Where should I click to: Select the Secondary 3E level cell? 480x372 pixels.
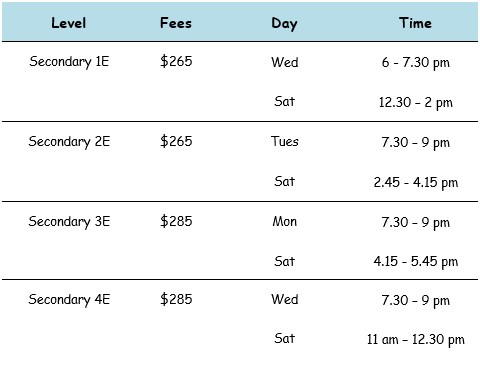69,222
